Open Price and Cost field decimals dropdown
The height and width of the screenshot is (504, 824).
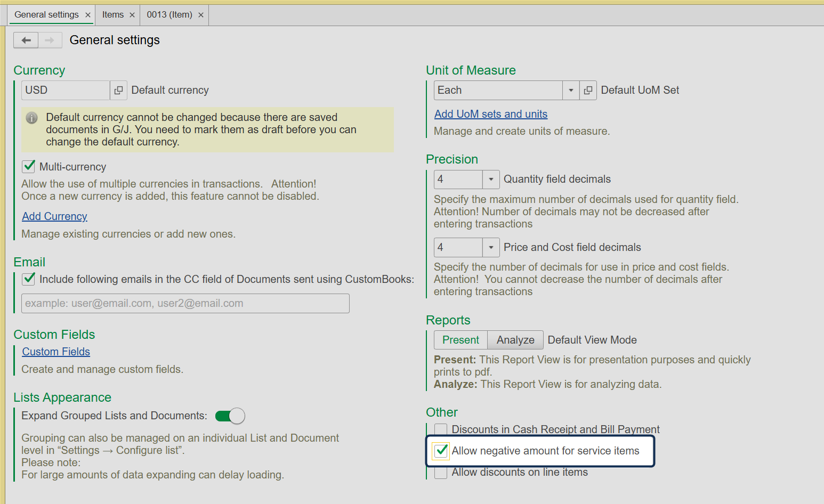pyautogui.click(x=491, y=248)
